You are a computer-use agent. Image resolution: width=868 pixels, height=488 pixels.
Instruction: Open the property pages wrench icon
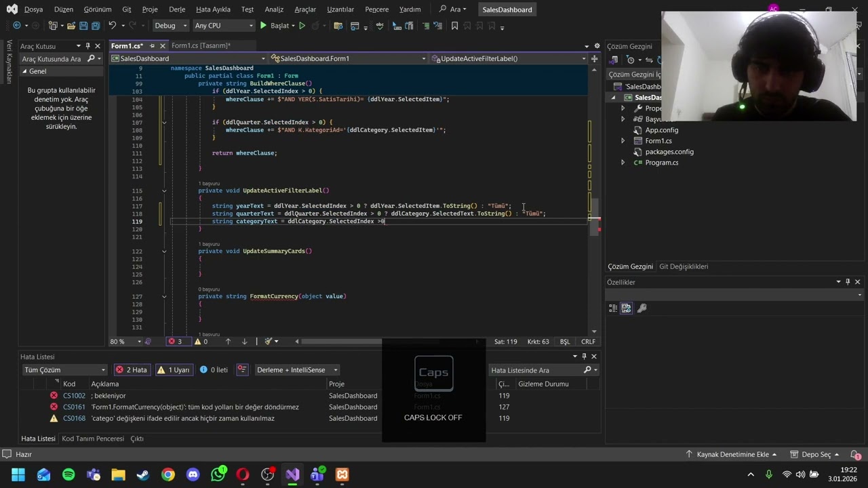[642, 308]
